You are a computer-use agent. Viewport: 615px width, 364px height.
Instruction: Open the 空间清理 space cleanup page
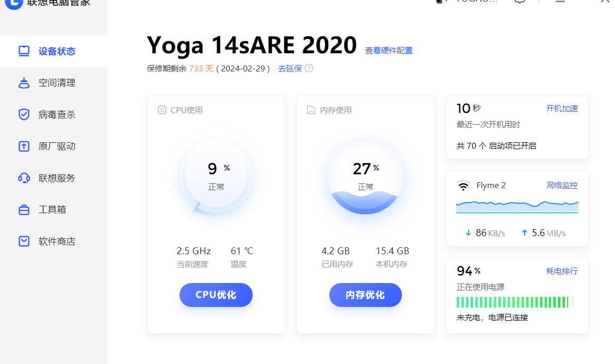53,83
